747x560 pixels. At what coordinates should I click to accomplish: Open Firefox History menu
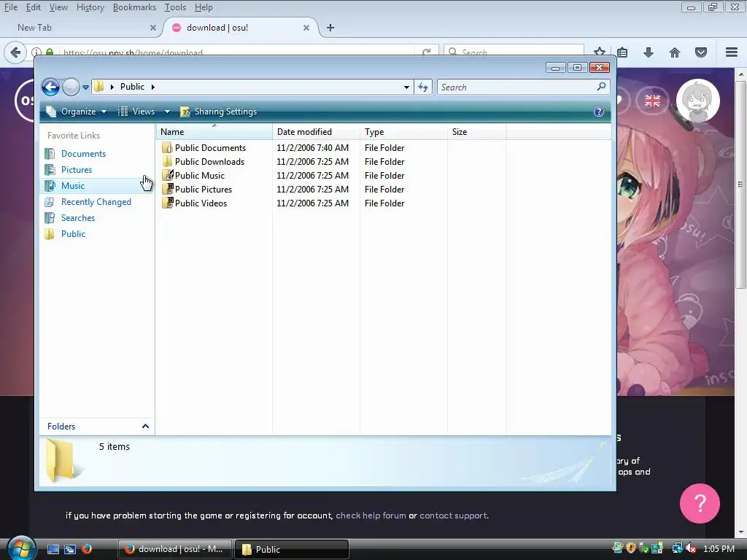click(x=90, y=7)
